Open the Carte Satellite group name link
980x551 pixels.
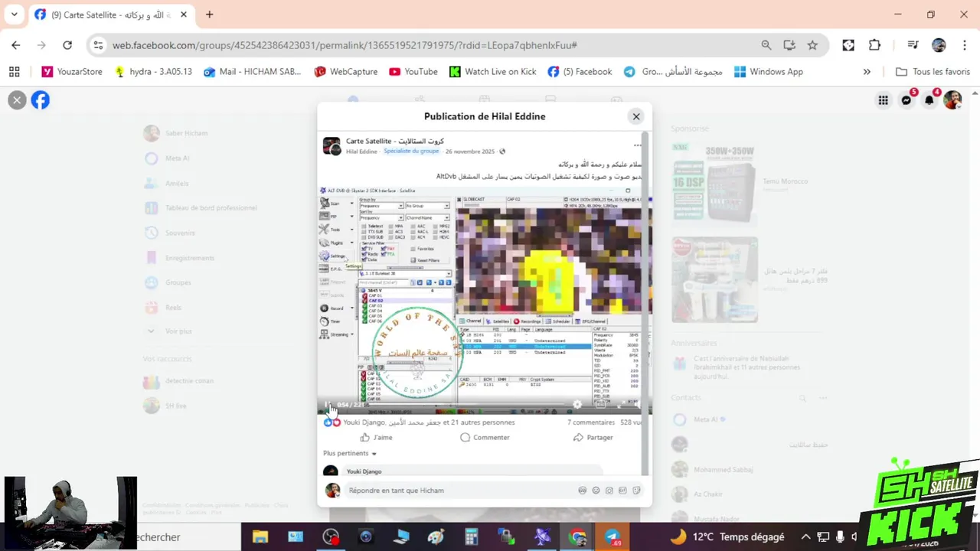pos(395,141)
